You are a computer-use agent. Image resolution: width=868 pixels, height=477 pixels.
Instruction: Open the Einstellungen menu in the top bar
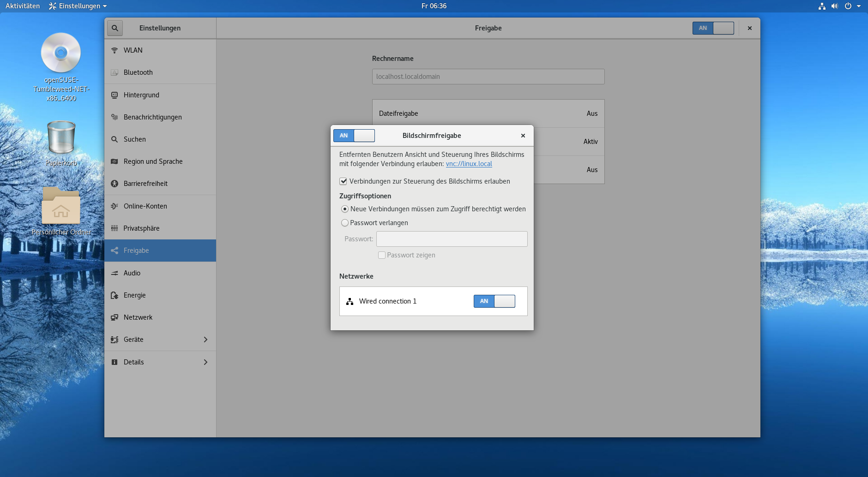point(77,6)
